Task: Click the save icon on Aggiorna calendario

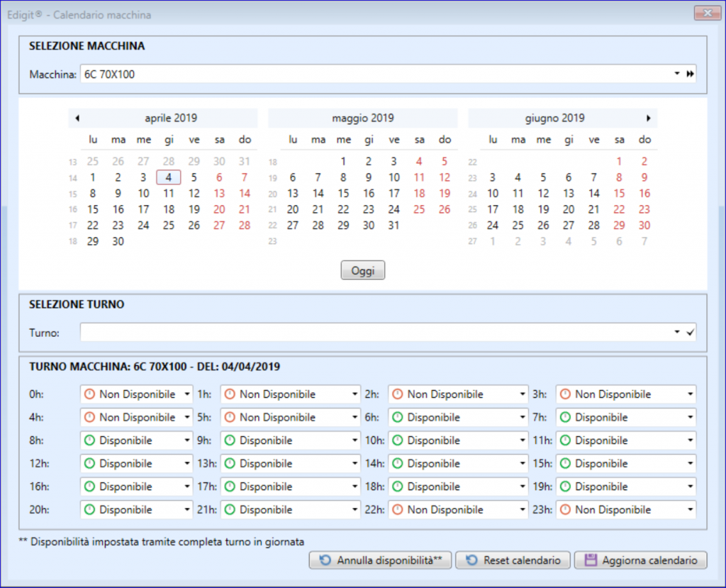Action: click(x=590, y=560)
